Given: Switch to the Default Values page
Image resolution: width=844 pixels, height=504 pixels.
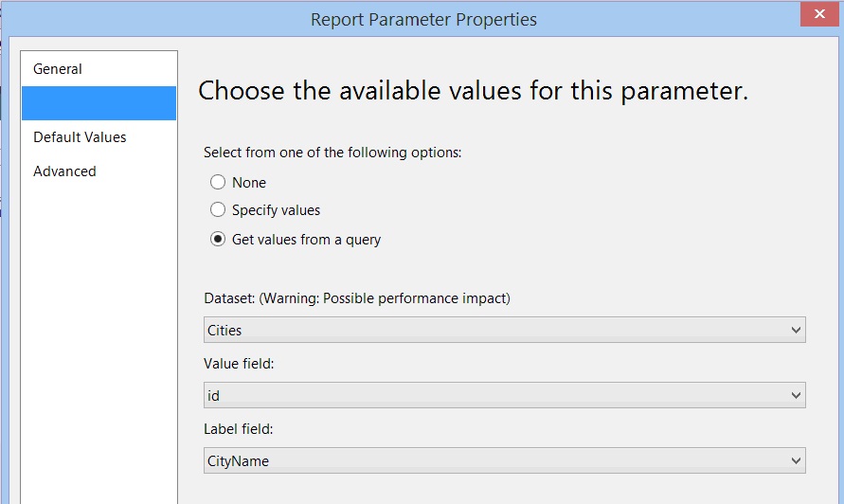Looking at the screenshot, I should 80,137.
